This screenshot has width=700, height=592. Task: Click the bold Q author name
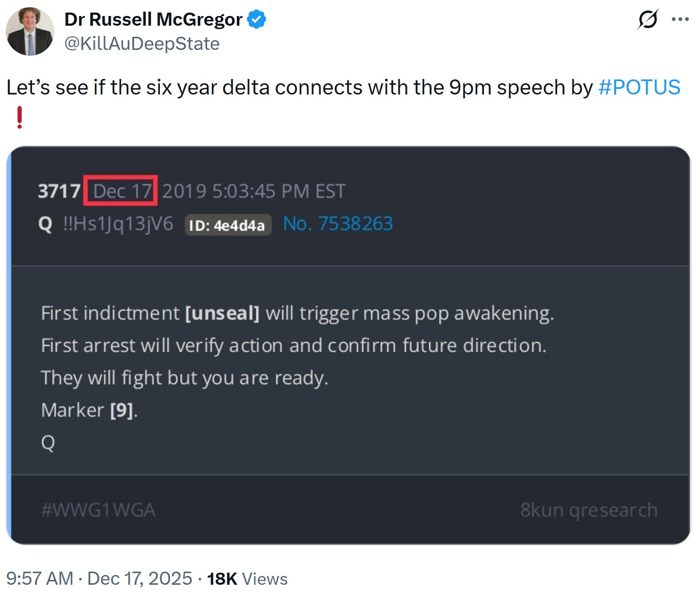pos(45,224)
